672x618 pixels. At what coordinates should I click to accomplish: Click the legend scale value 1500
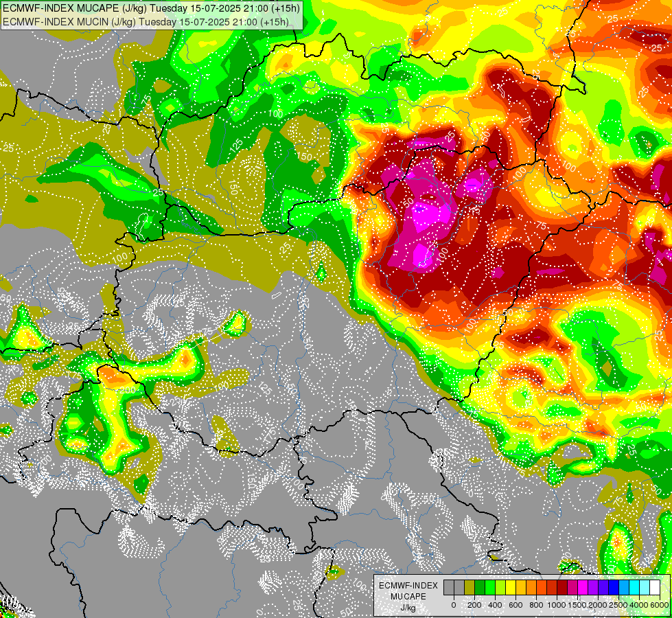pos(577,605)
